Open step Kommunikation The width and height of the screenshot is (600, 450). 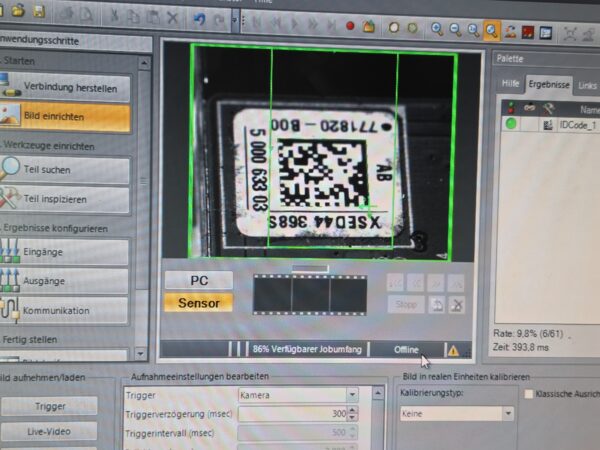(x=64, y=310)
